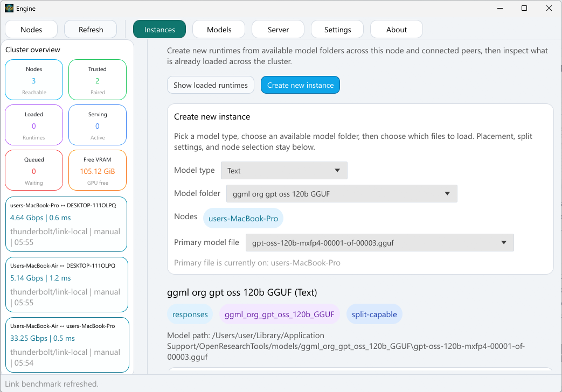Click the Trusted Paired card
Image resolution: width=562 pixels, height=392 pixels.
tap(98, 80)
